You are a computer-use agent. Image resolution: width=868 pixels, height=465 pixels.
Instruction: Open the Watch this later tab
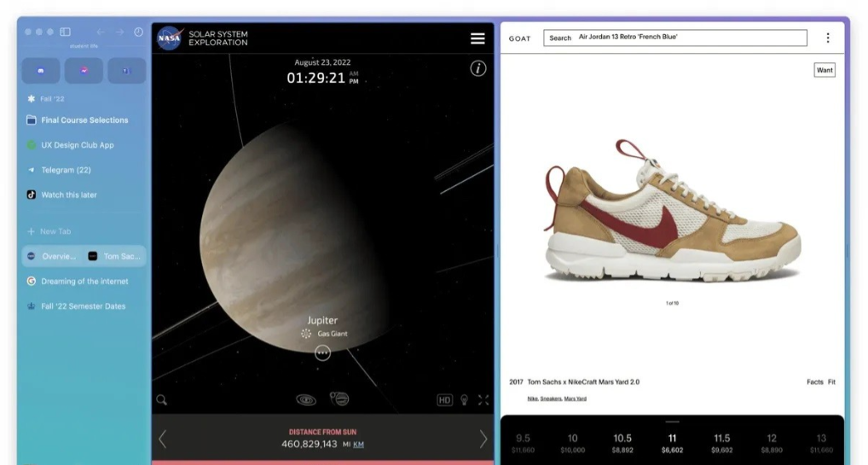(84, 195)
